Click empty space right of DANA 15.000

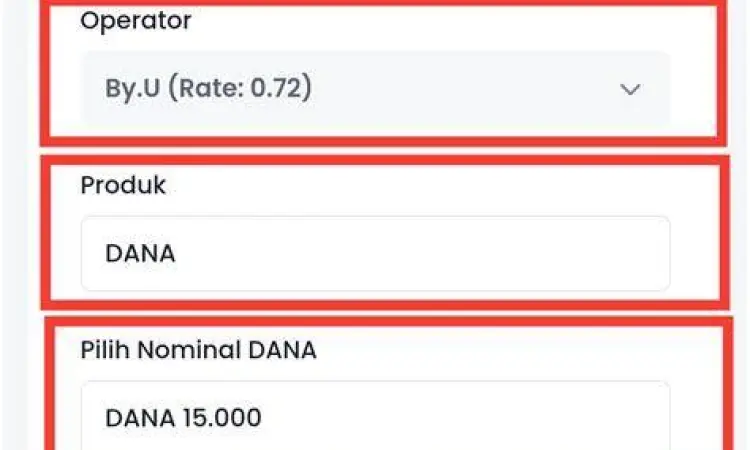point(480,416)
